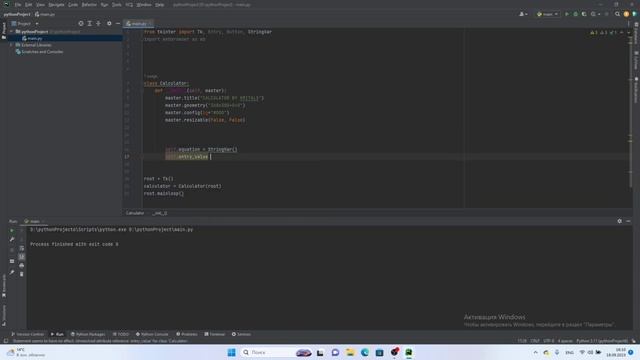Open the profiler dropdown arrow in the toolbar

[x=599, y=14]
